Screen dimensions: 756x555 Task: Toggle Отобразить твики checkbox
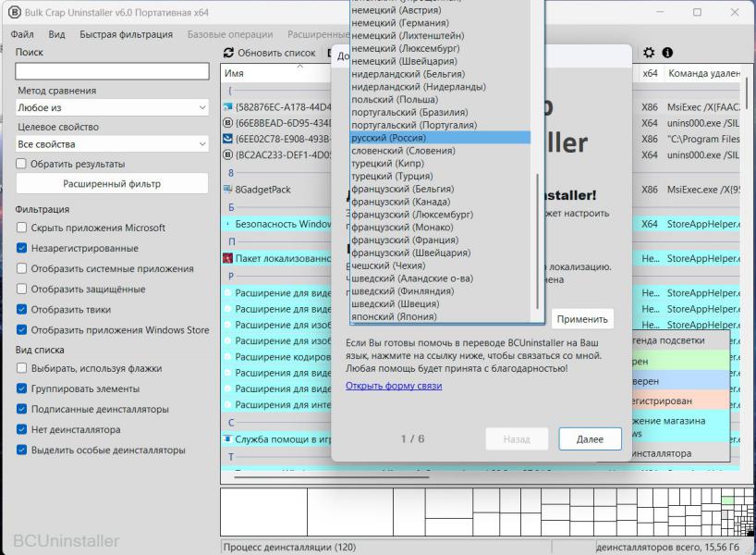click(22, 310)
